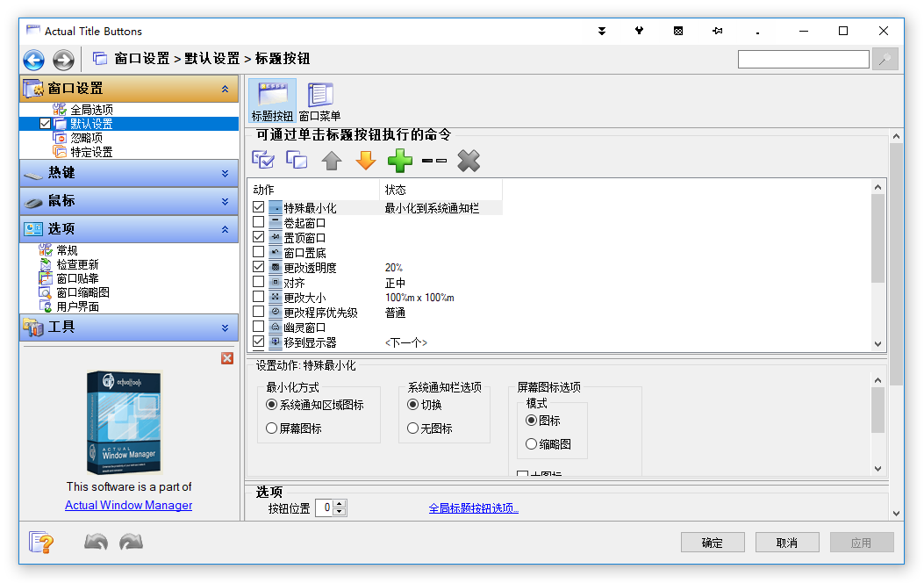Open 全局标题按钮选项 link
Screen dimensions: 924x583
[x=473, y=508]
